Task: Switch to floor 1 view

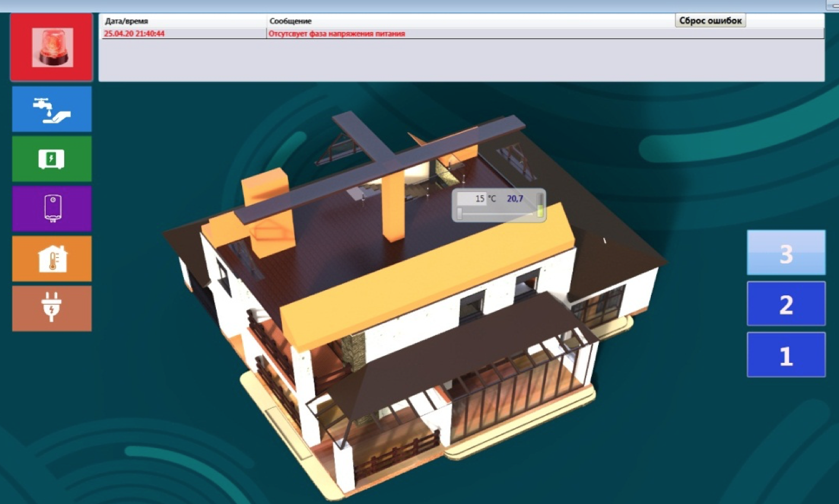Action: [786, 355]
